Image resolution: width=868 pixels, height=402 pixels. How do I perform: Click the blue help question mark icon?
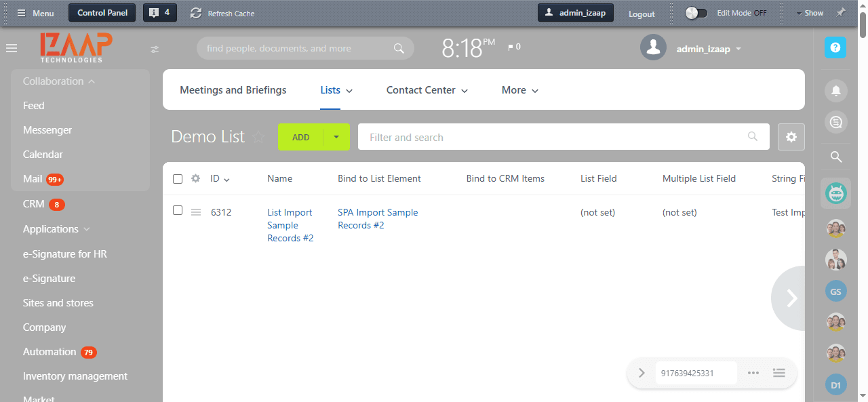tap(835, 47)
